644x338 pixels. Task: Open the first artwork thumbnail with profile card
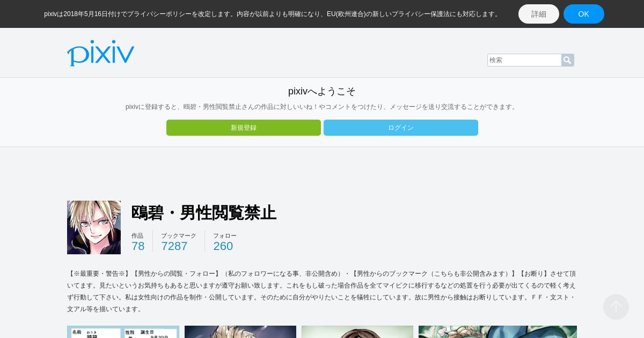(x=123, y=332)
